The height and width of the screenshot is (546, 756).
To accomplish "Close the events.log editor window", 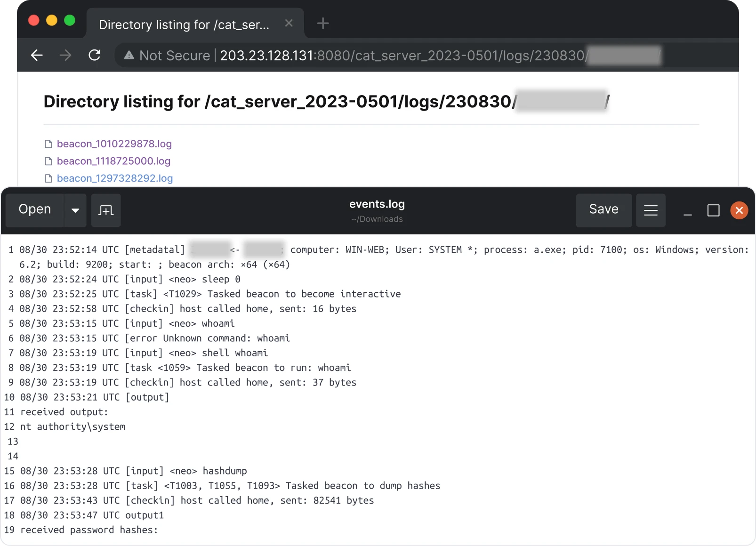I will point(739,210).
